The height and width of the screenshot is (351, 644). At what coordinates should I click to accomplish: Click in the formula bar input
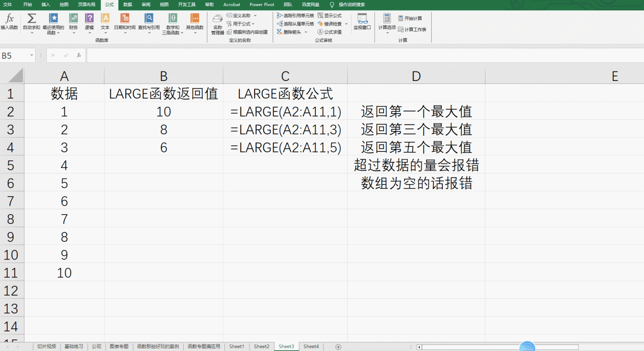click(x=365, y=55)
